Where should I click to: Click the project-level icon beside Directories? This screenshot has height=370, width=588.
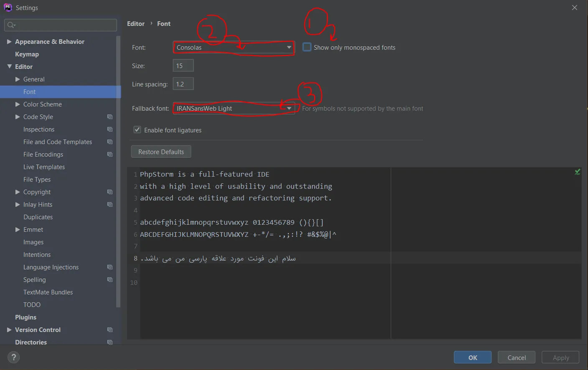(110, 342)
